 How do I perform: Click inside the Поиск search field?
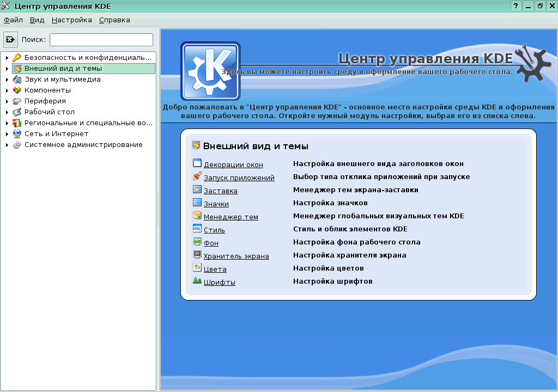click(101, 39)
